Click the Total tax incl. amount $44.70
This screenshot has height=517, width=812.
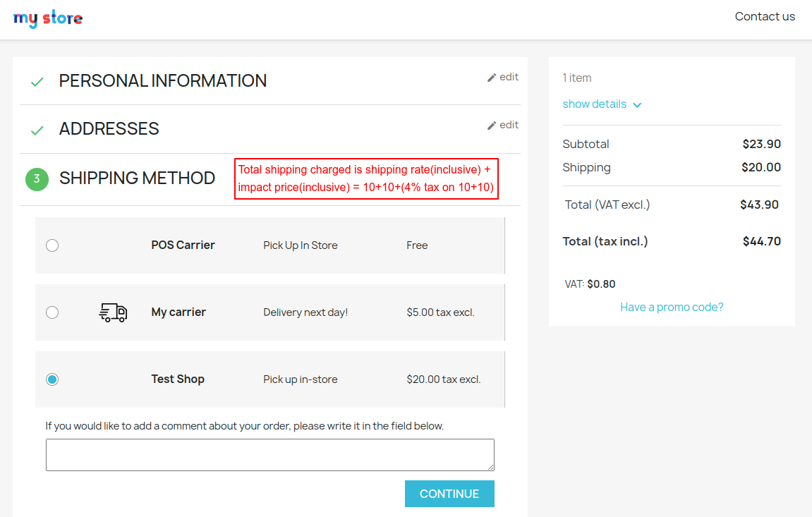761,241
